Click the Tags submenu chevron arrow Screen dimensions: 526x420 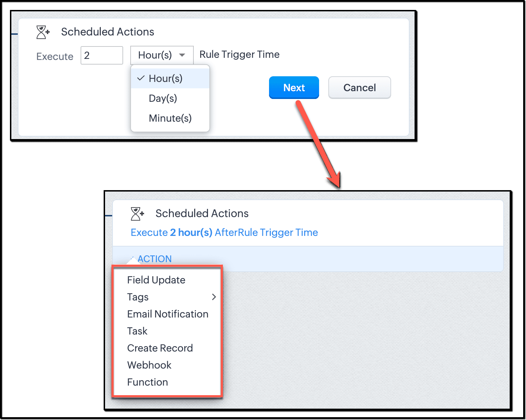[214, 297]
